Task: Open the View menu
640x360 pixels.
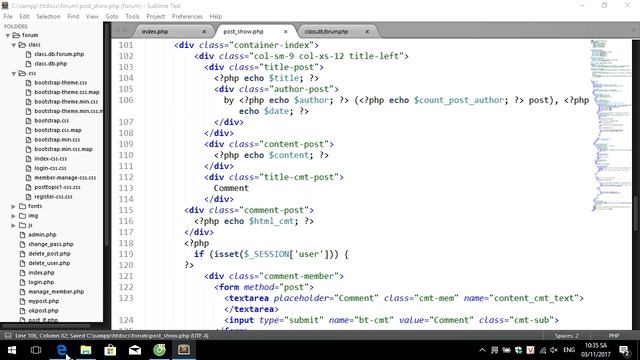Action: (92, 16)
